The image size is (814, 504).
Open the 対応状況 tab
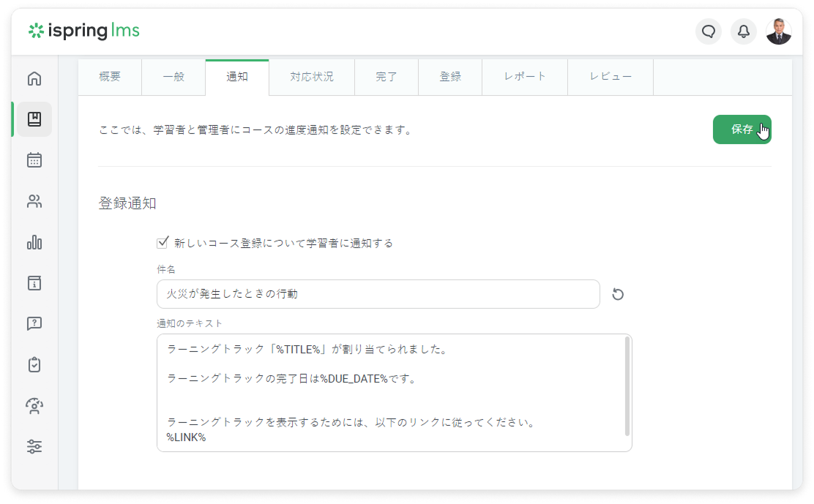coord(311,77)
